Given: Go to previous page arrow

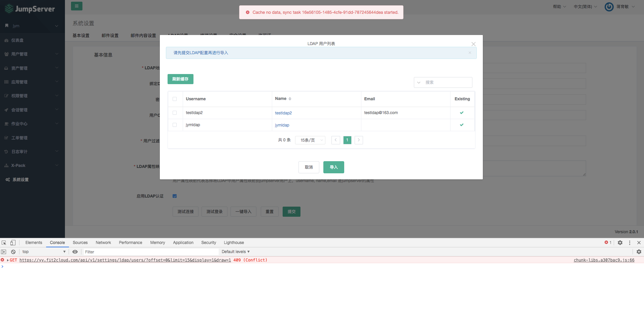Looking at the screenshot, I should point(335,140).
